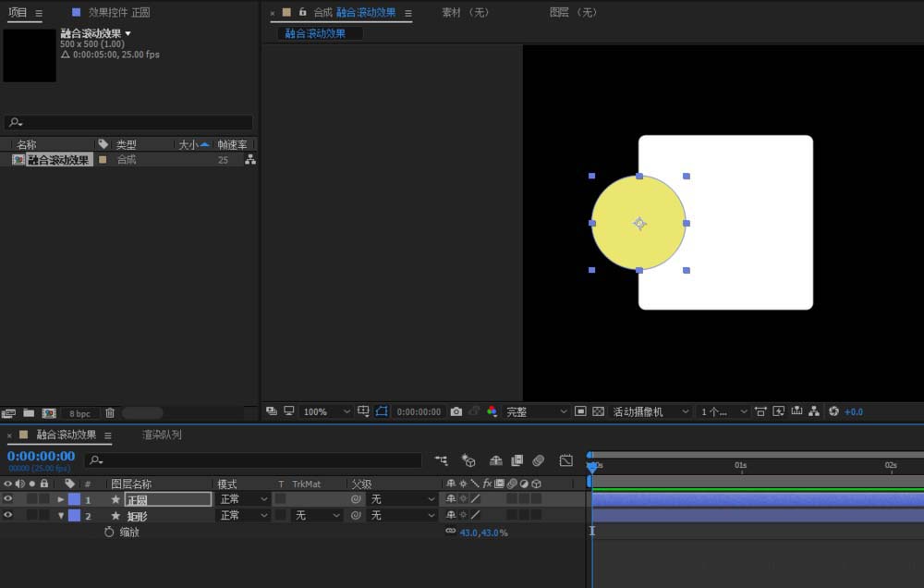The image size is (924, 588).
Task: Expand the 正圆 layer properties
Action: [61, 499]
